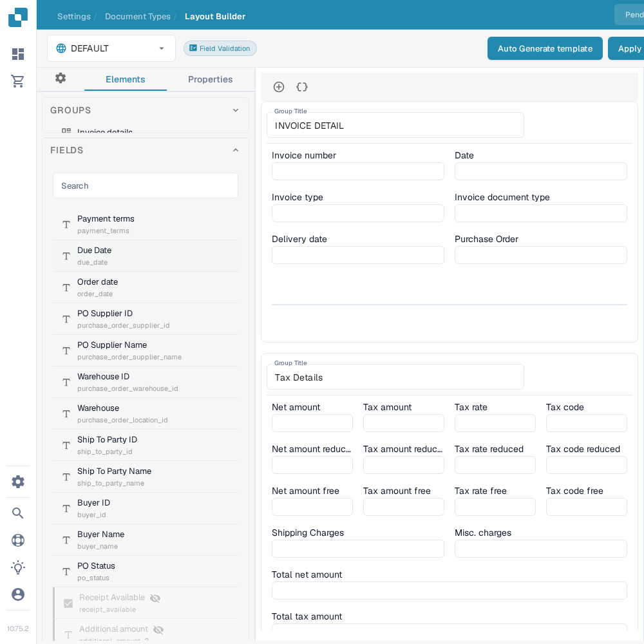
Task: Select the Warehouse field row
Action: tap(146, 413)
